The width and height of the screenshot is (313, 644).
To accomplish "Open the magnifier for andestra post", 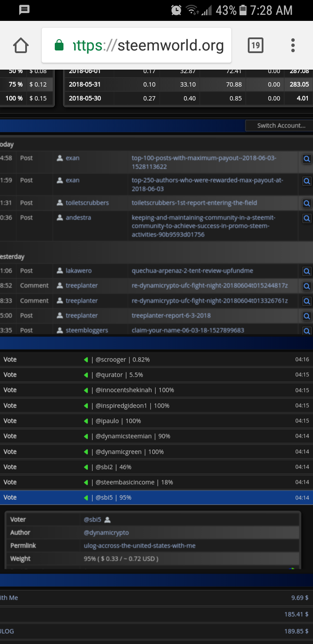I will click(x=307, y=218).
